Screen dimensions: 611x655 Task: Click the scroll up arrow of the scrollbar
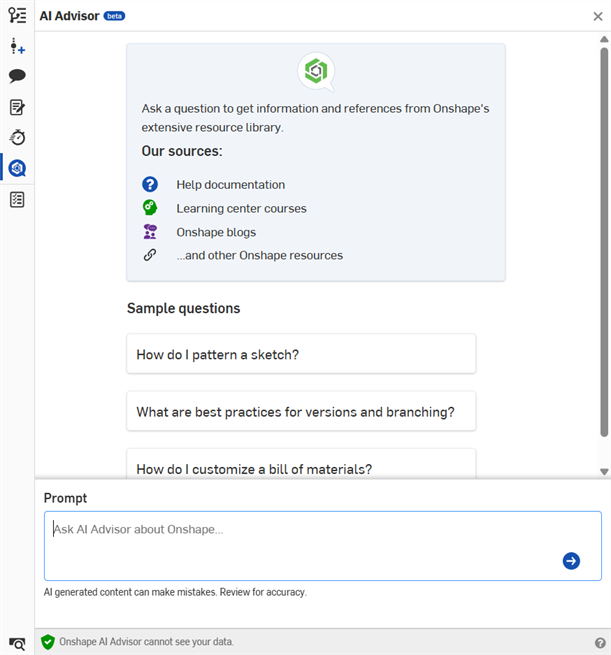point(604,39)
